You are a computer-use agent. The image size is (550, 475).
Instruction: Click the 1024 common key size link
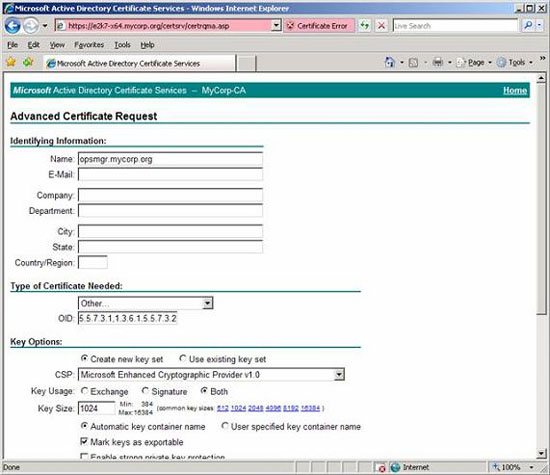click(239, 408)
